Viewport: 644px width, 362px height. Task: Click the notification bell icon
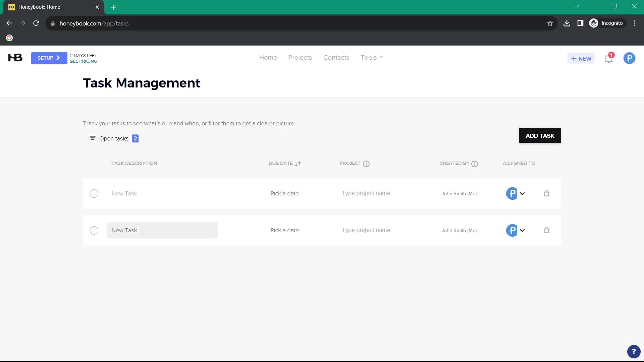click(x=609, y=58)
